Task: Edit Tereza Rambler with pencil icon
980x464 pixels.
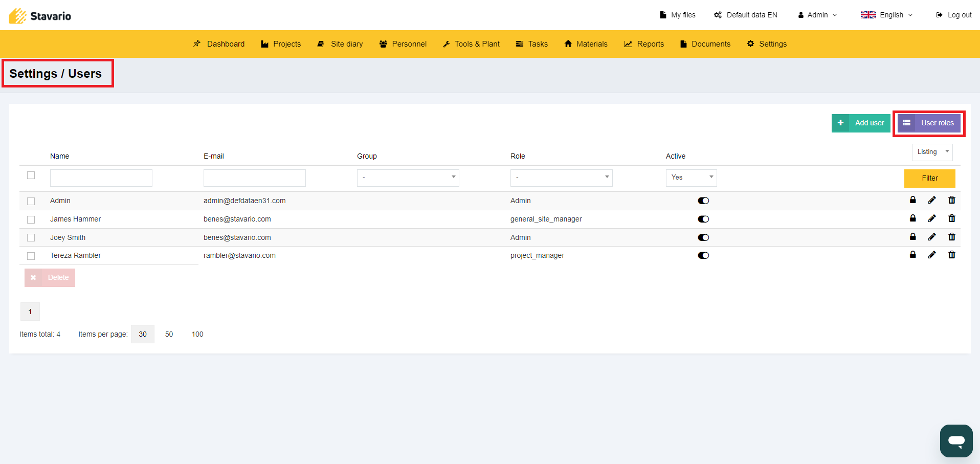Action: (x=932, y=255)
